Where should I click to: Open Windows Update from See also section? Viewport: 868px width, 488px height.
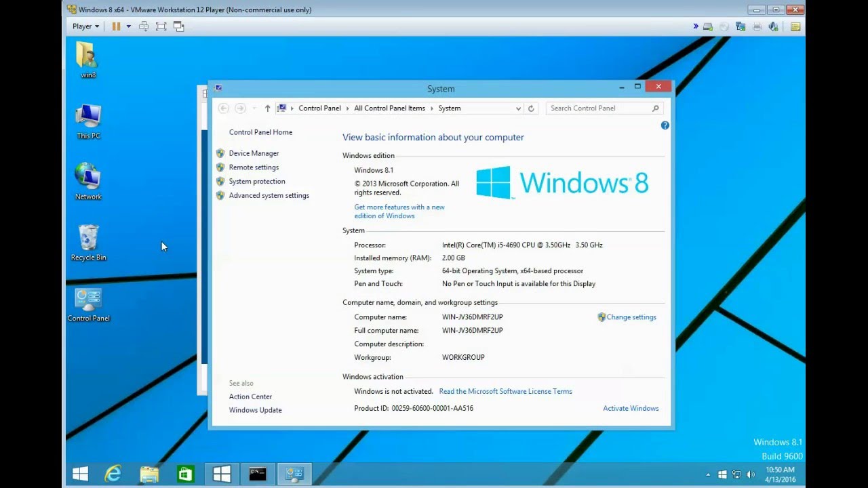pyautogui.click(x=255, y=409)
